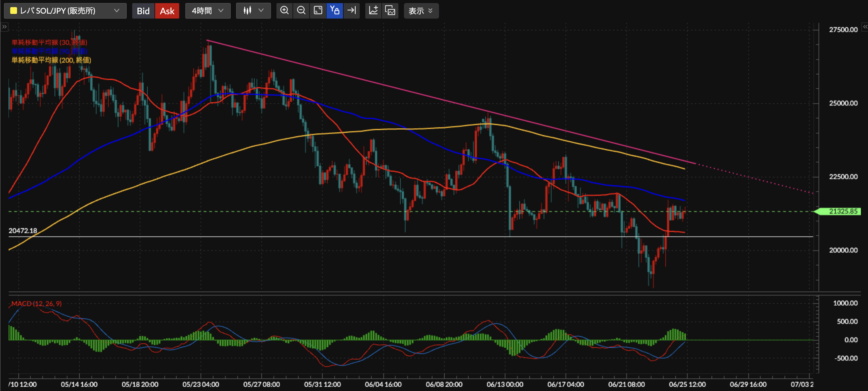Select the 単純移動平均線 (200, 終値) label
Image resolution: width=868 pixels, height=391 pixels.
(x=51, y=60)
